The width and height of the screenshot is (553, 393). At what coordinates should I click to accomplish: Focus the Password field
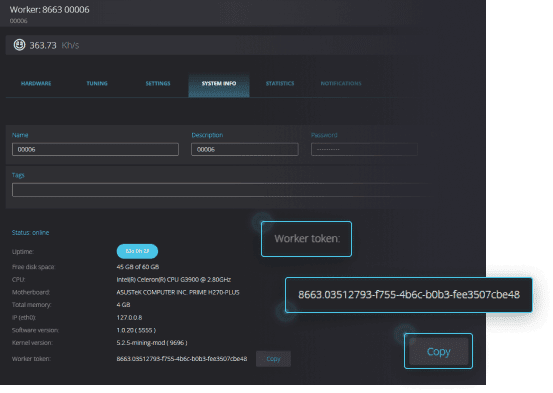click(x=364, y=149)
